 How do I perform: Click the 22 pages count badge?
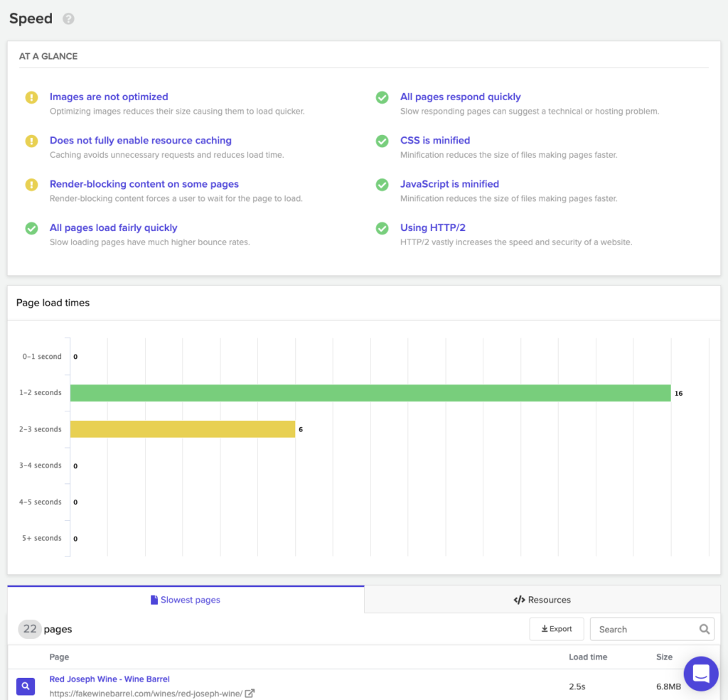[30, 629]
